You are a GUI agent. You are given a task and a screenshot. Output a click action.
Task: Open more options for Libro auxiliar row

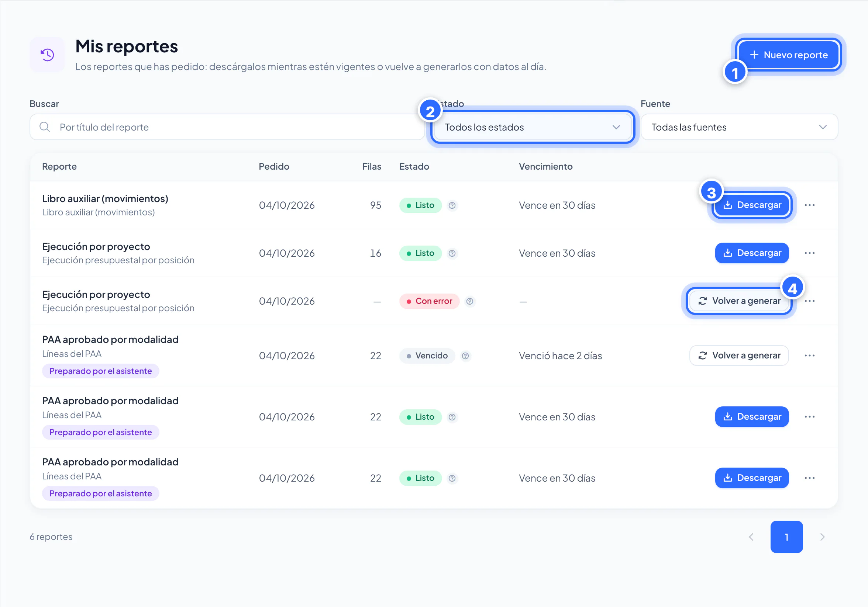(x=809, y=205)
